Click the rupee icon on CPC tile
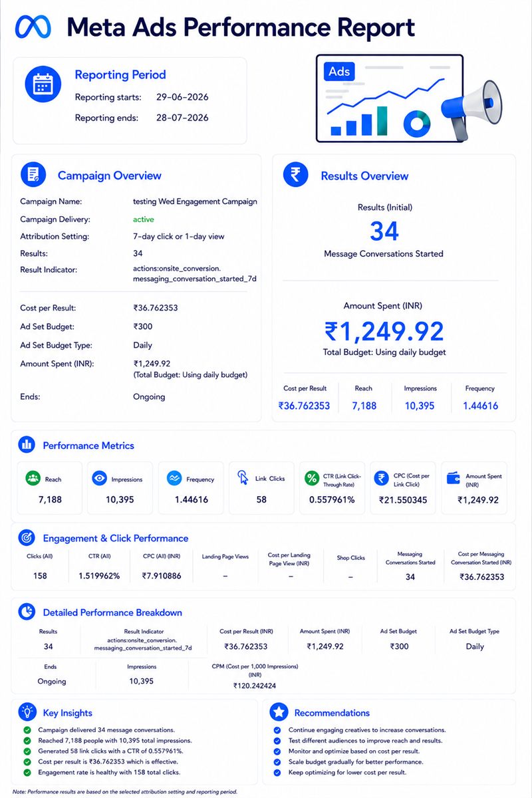 [x=381, y=478]
